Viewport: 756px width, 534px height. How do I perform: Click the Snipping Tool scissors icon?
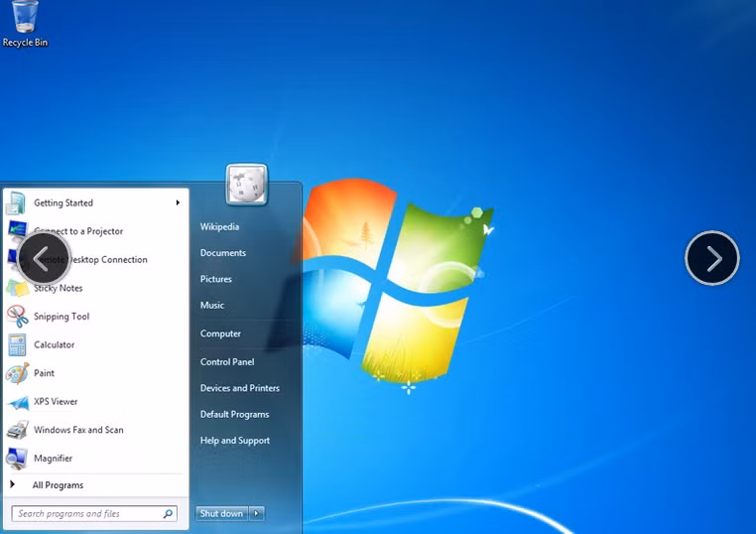coord(17,317)
